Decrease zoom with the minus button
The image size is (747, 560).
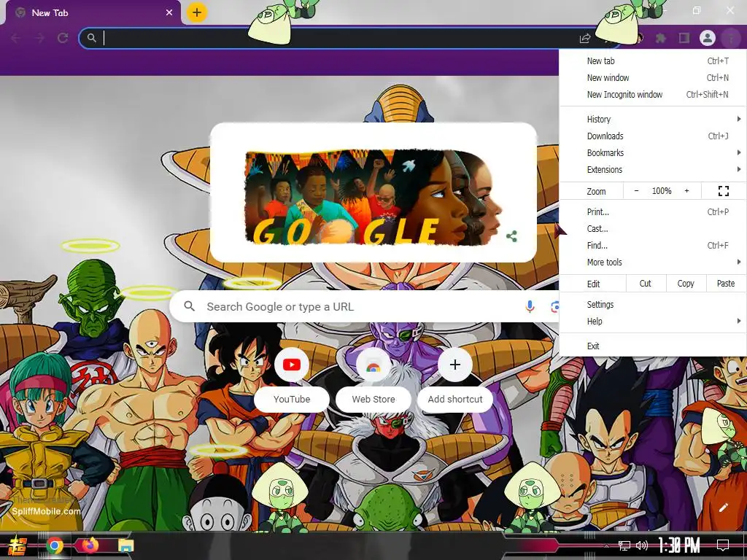(x=636, y=191)
